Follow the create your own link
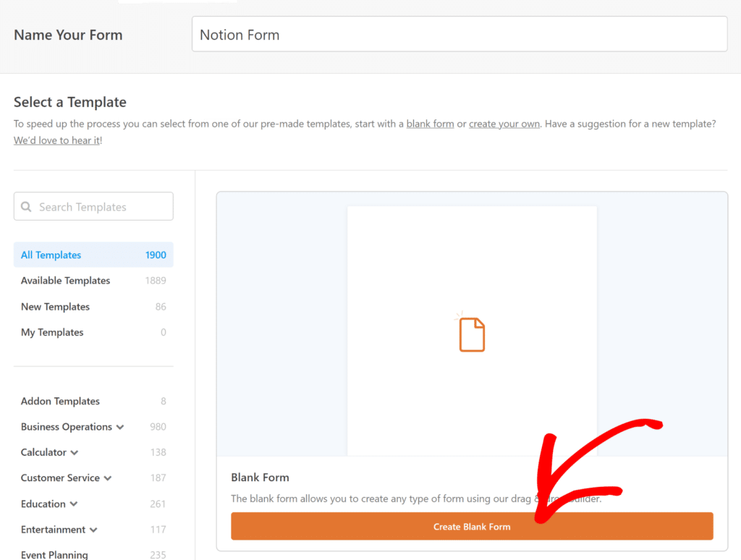The height and width of the screenshot is (560, 741). pos(504,124)
